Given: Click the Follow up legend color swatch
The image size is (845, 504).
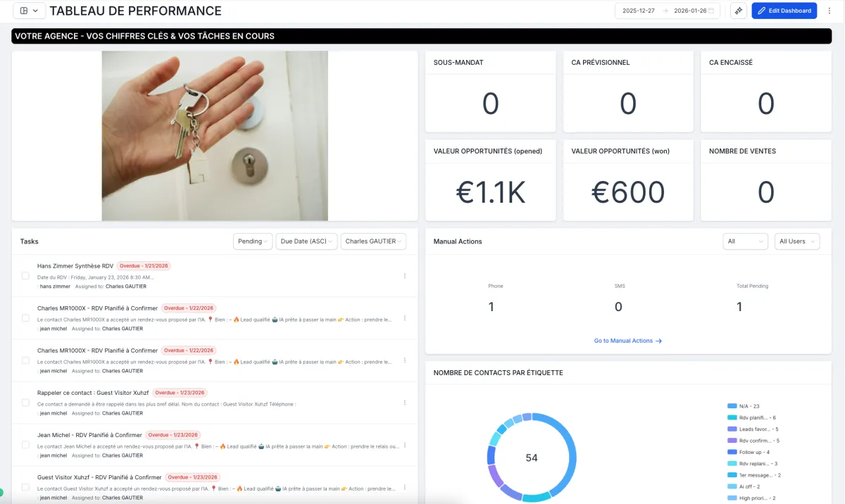Looking at the screenshot, I should pos(732,452).
